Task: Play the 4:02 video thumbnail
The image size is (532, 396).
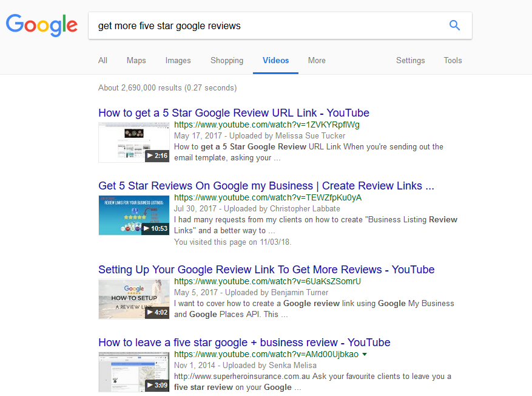Action: point(134,299)
